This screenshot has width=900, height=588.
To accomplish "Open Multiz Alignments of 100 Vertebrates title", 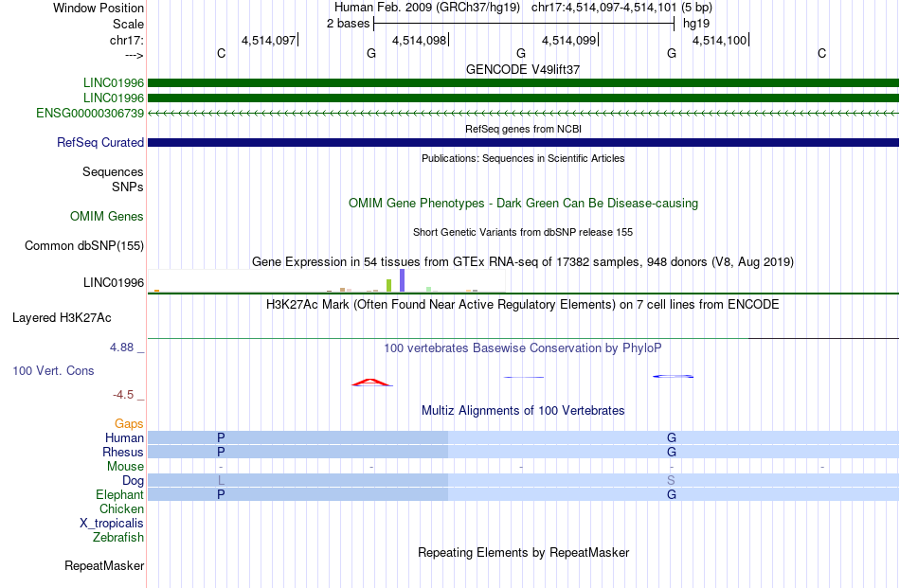I will tap(523, 411).
